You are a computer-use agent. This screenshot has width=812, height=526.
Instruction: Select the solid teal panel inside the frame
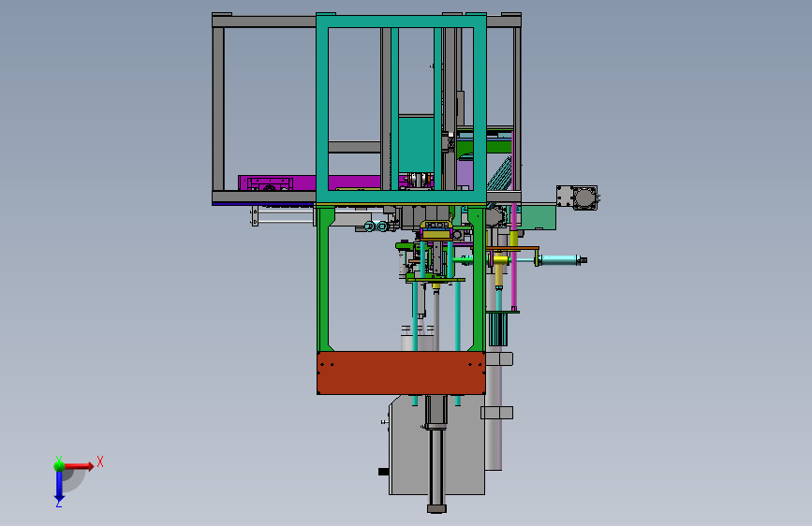click(x=416, y=145)
